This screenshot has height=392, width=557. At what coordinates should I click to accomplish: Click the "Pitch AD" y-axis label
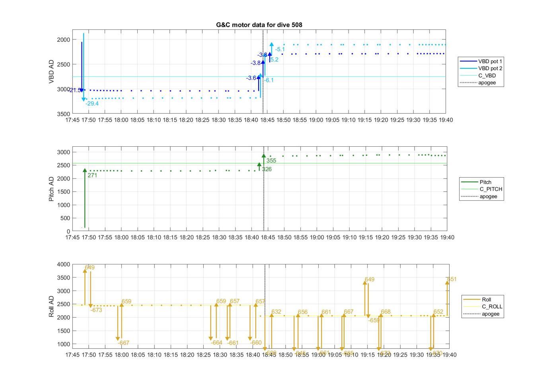51,189
